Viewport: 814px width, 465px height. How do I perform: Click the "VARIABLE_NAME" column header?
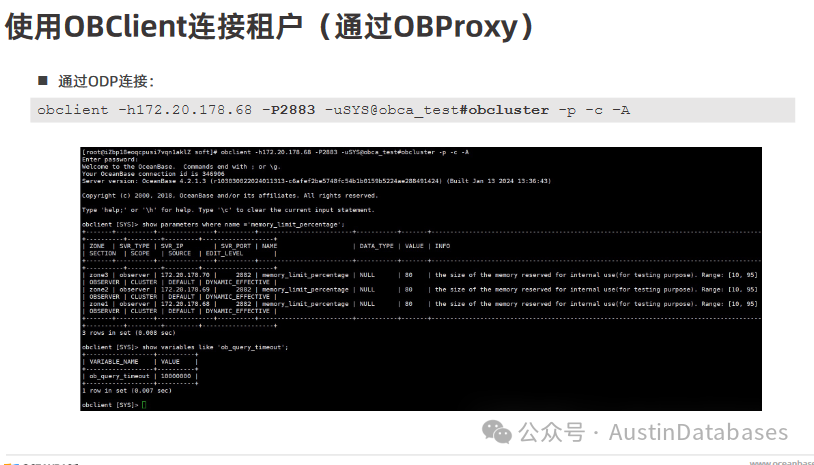[114, 362]
